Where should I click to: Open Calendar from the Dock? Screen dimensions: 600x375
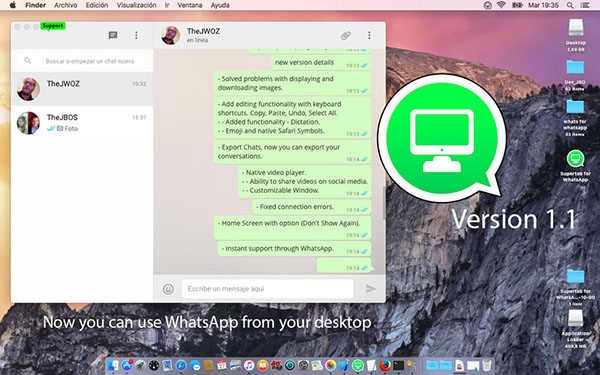tap(222, 365)
